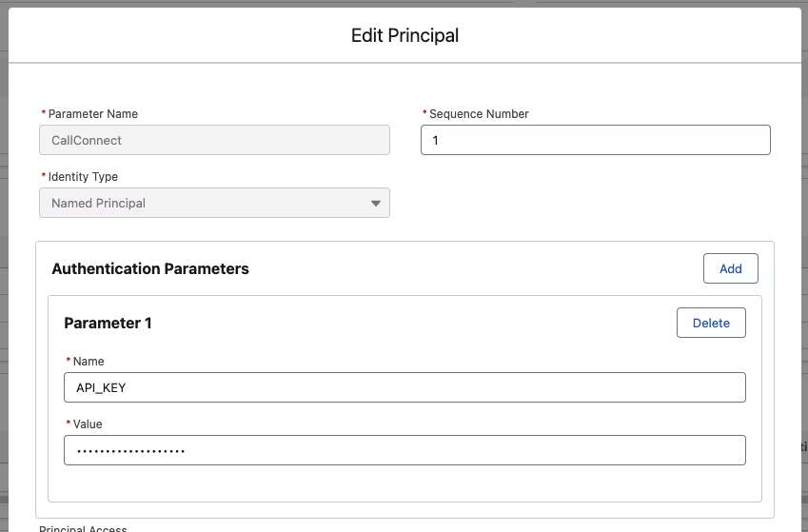The height and width of the screenshot is (532, 808).
Task: Click the Parameter 1 heading
Action: click(x=108, y=323)
